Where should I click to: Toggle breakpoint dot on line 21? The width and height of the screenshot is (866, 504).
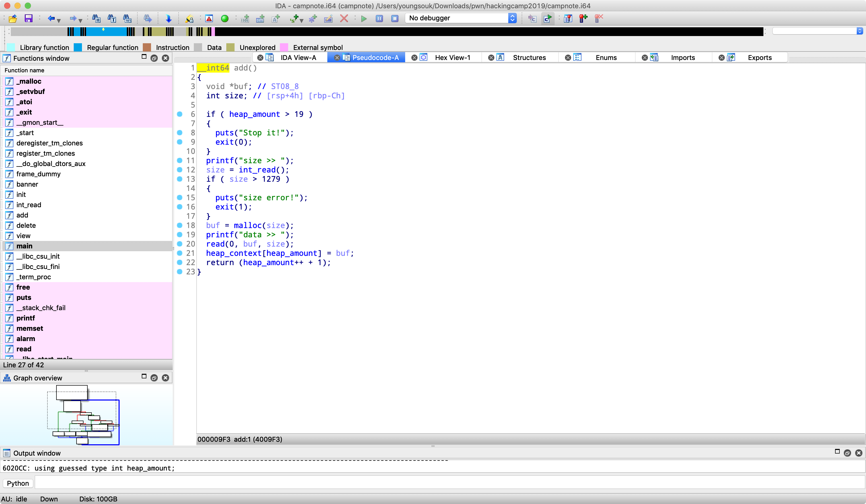179,253
